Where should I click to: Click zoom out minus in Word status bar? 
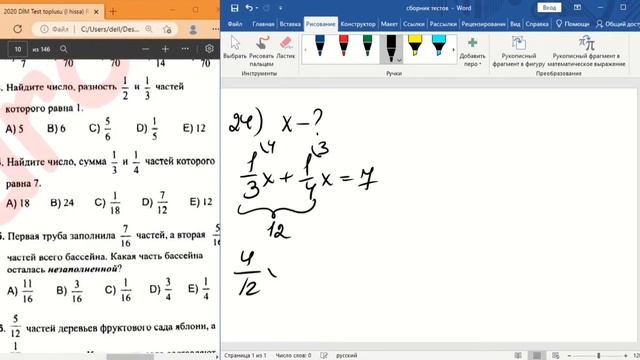569,356
